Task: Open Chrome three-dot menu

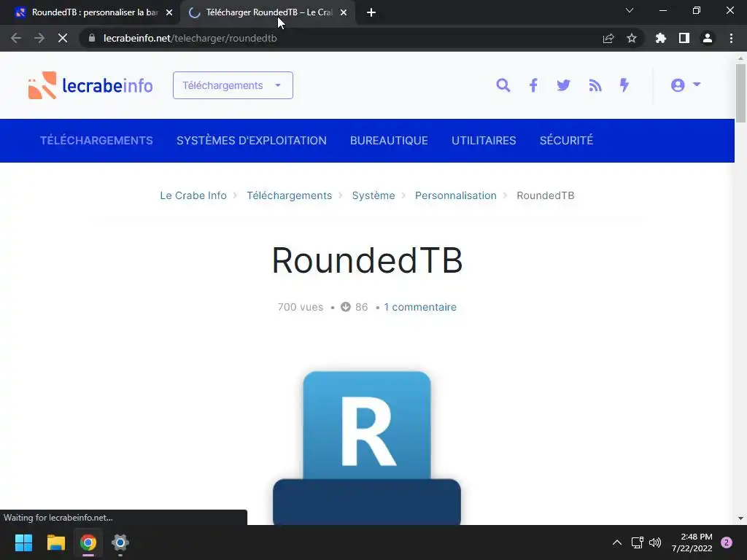Action: point(731,38)
